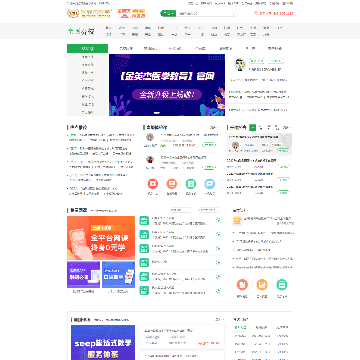Open the orange 全平台网课 终身0元学 promo banner
360x360 pixels.
point(101,238)
